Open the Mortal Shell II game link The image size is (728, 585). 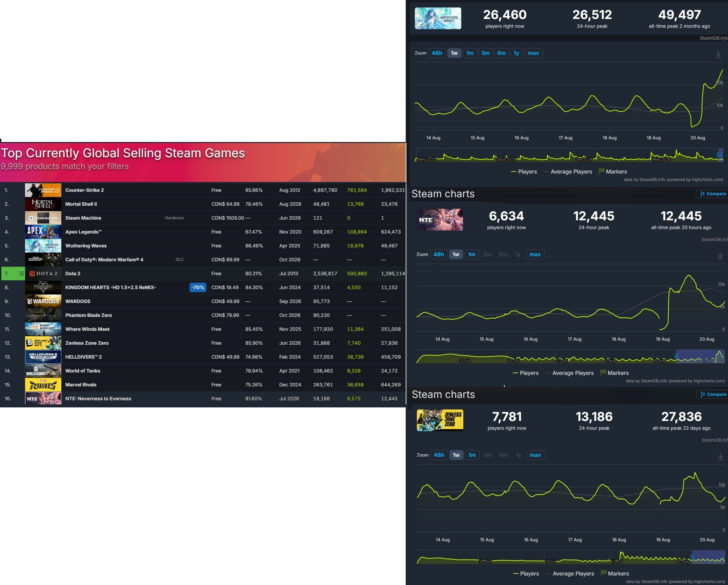click(x=81, y=204)
